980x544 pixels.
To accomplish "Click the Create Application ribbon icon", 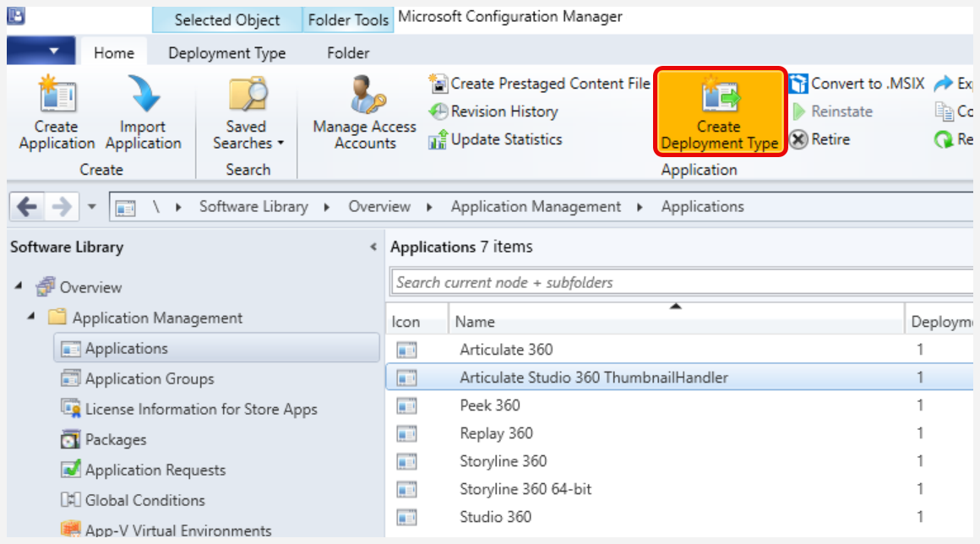I will [x=57, y=112].
